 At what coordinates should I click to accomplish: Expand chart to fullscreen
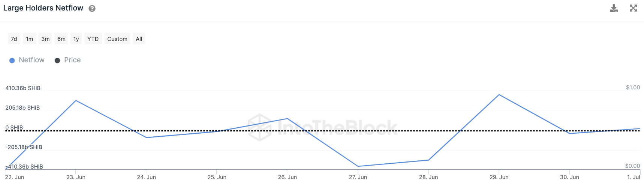633,8
